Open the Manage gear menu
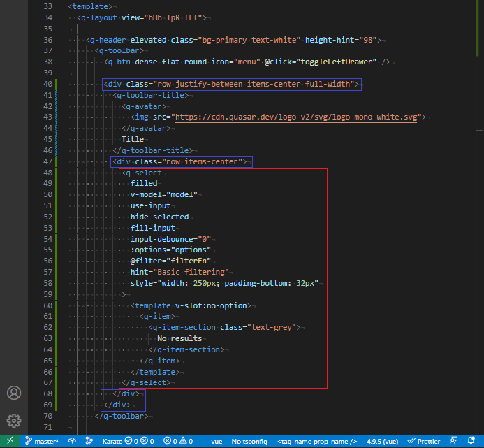Image resolution: width=484 pixels, height=448 pixels. [14, 421]
